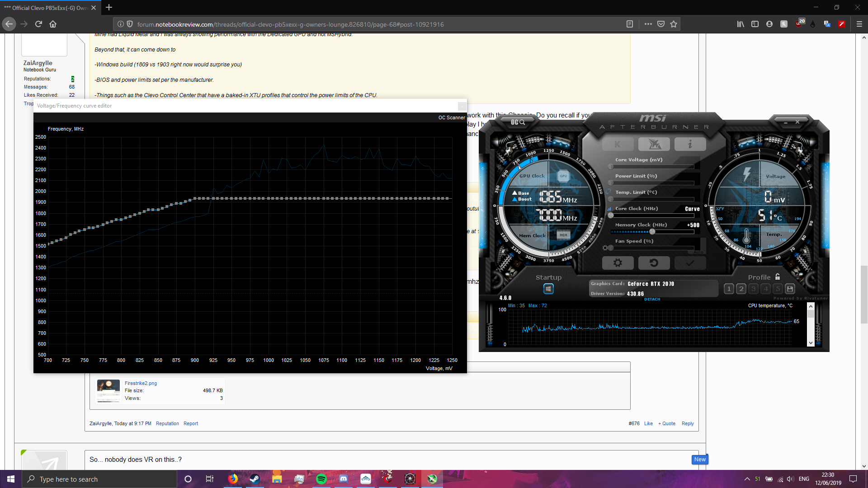This screenshot has height=488, width=868.
Task: Click the Core Clock slider handle
Action: click(x=611, y=216)
